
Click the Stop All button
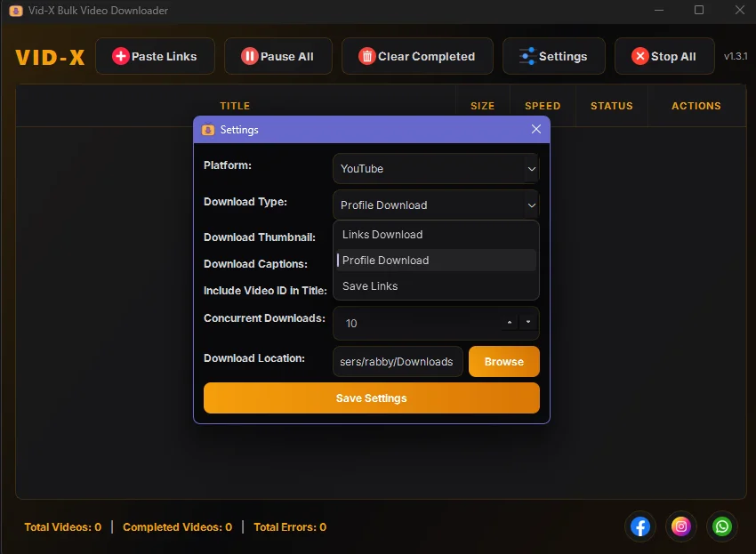tap(664, 56)
